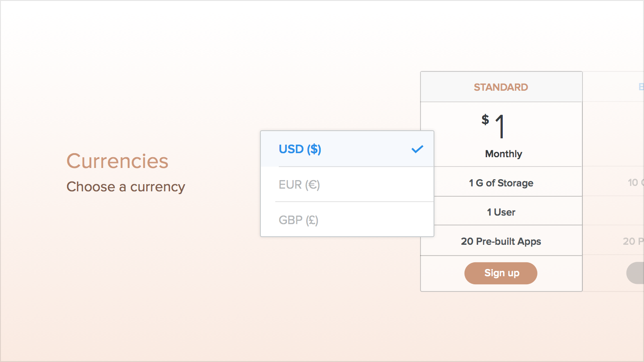The image size is (644, 362).
Task: Click the highlighted USD row in the dropdown
Action: (346, 149)
